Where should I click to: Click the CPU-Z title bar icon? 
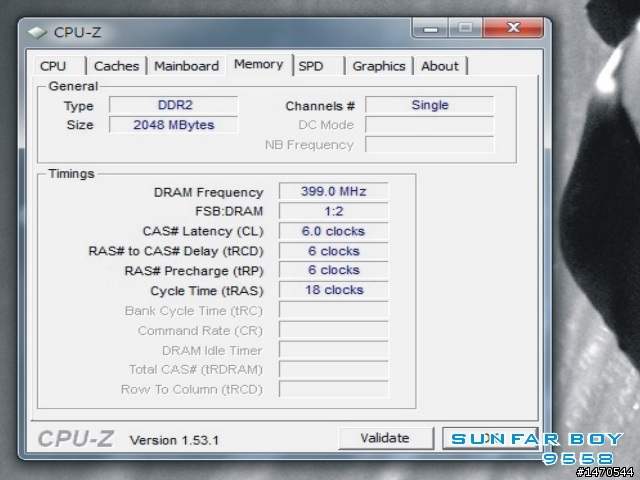point(37,33)
